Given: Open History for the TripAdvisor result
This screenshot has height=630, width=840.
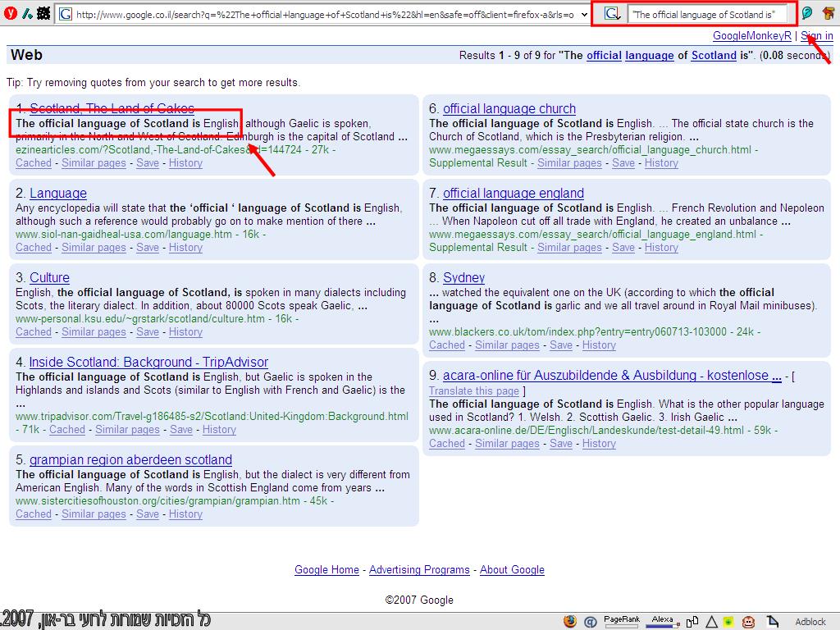Looking at the screenshot, I should pos(219,430).
